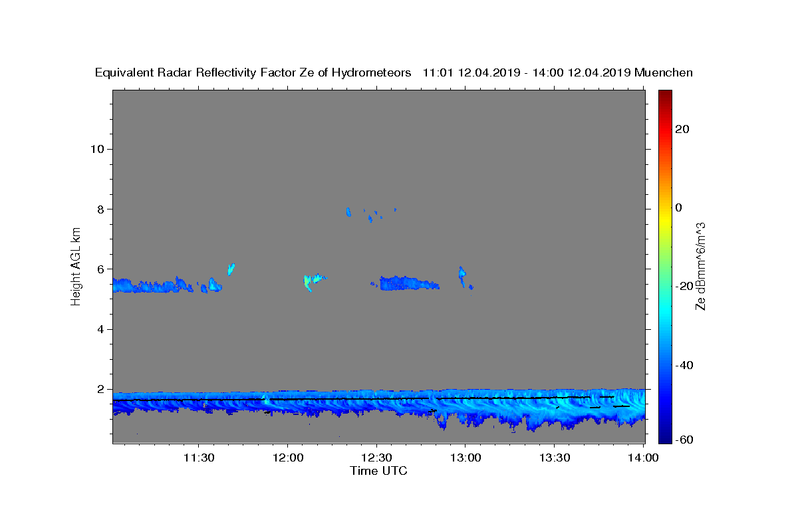Image resolution: width=798 pixels, height=532 pixels.
Task: Click the height tick label "6"
Action: click(x=100, y=269)
